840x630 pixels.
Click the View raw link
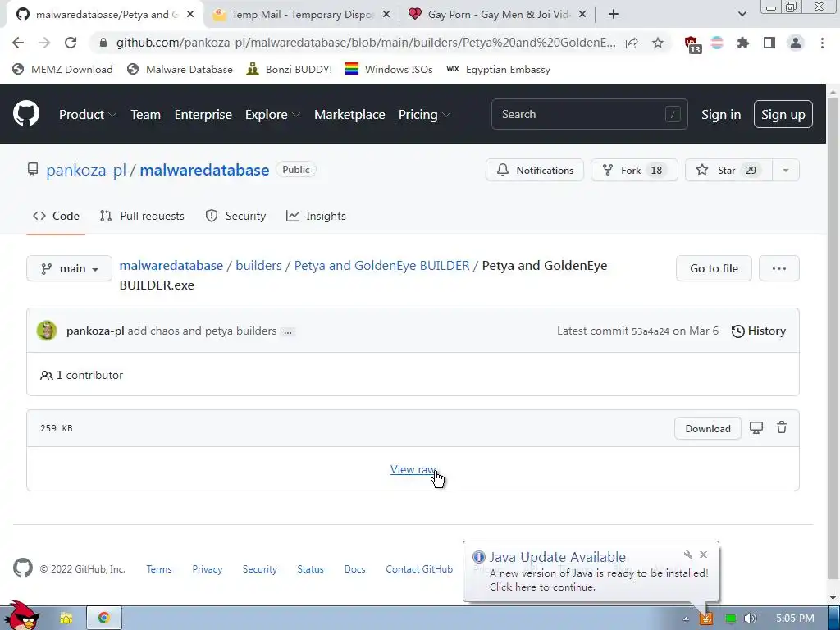tap(413, 469)
